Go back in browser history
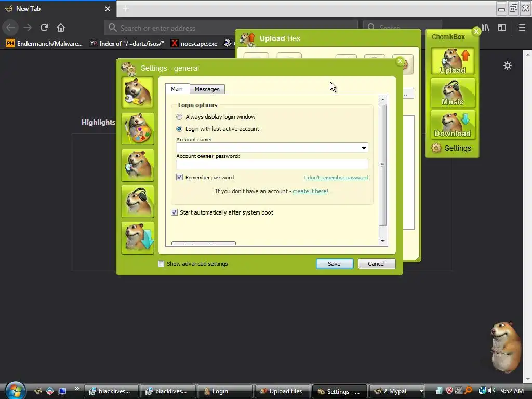This screenshot has height=399, width=532. (10, 28)
